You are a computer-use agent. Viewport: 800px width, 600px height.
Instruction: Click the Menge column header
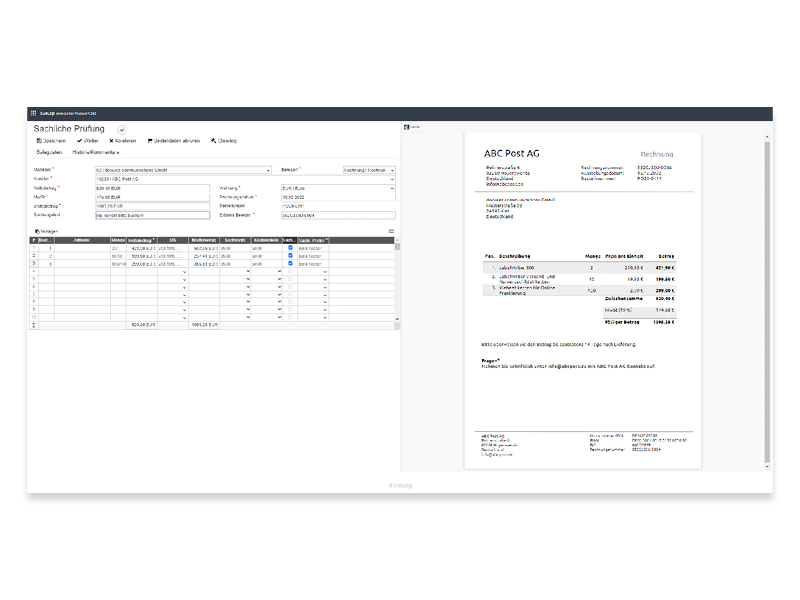point(118,240)
